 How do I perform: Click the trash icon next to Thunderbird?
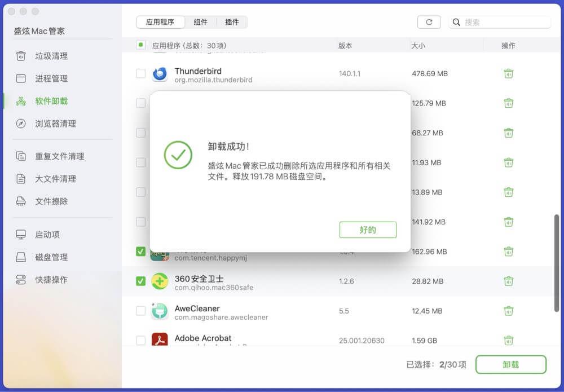click(x=509, y=73)
